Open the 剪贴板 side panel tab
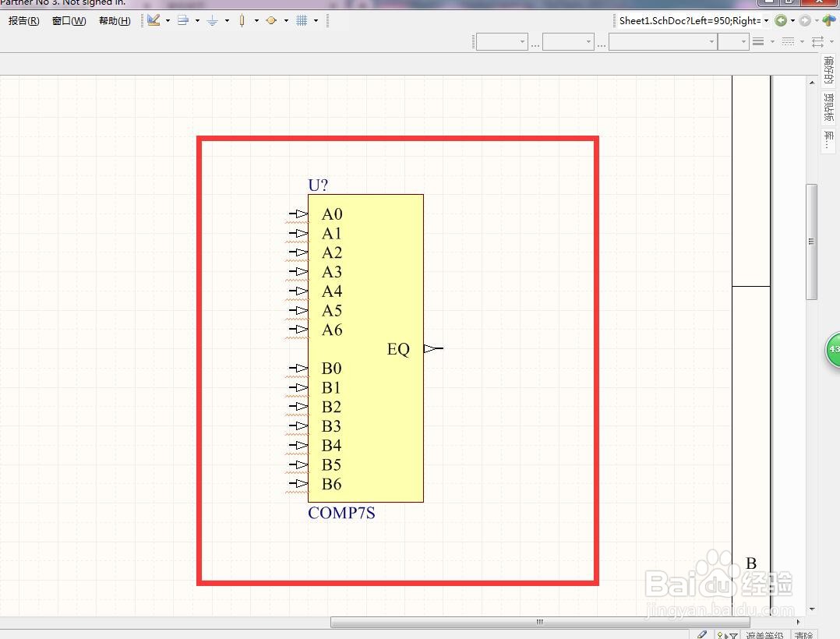The height and width of the screenshot is (639, 840). pyautogui.click(x=829, y=107)
